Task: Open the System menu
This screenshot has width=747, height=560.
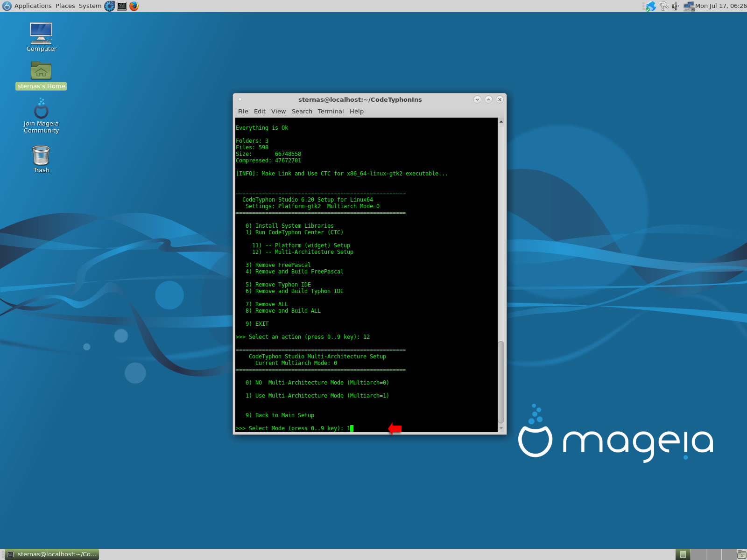Action: [90, 6]
